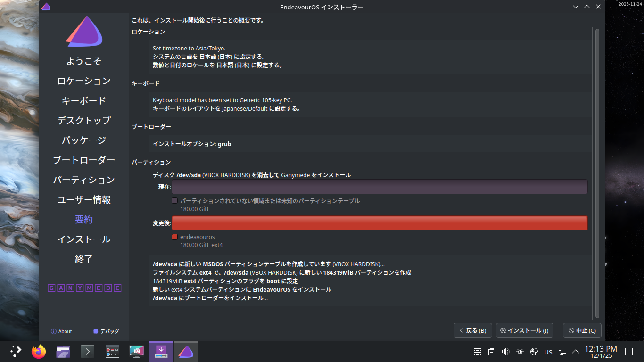Click the 現在 partition bar
This screenshot has width=644, height=362.
[x=380, y=187]
